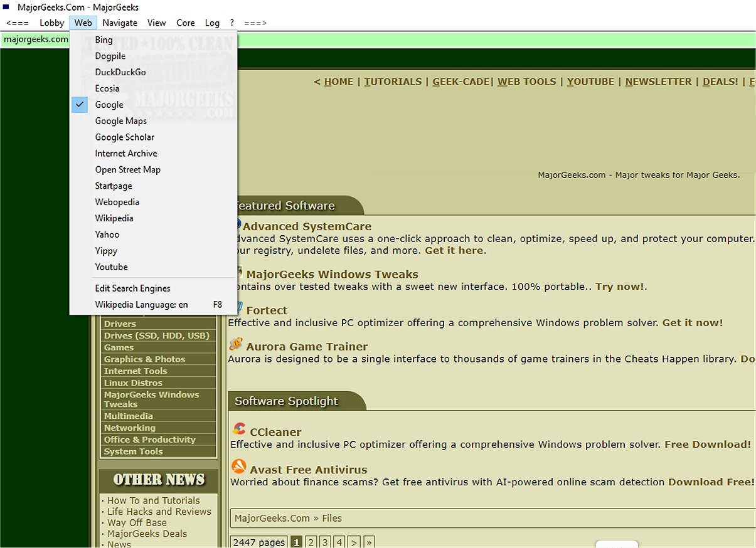Open the Drivers sidebar category
Screen dimensions: 756x548
(120, 324)
